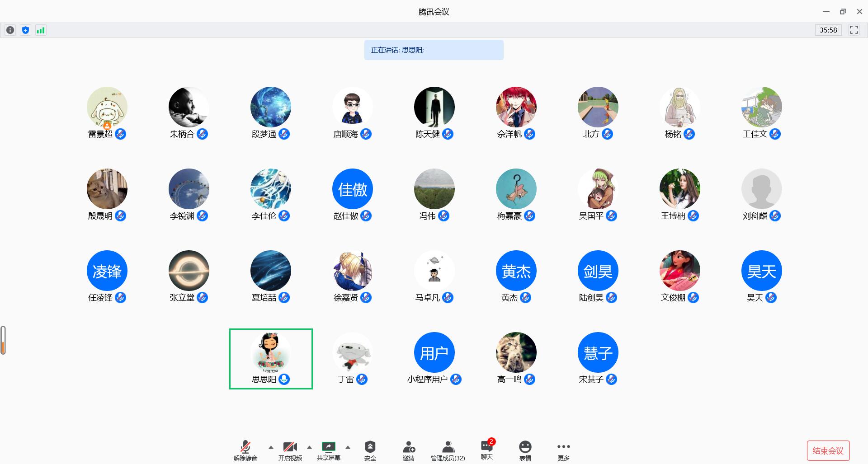Click the volume level bar on left edge

[x=3, y=340]
